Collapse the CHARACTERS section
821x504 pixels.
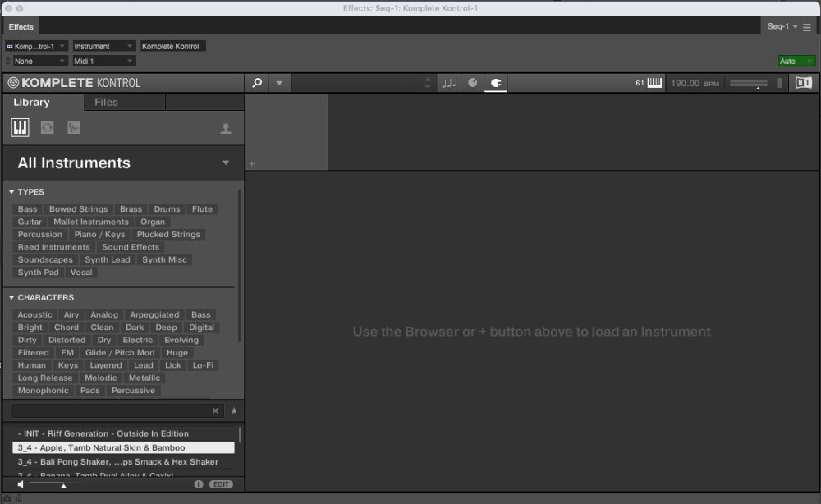pos(11,297)
